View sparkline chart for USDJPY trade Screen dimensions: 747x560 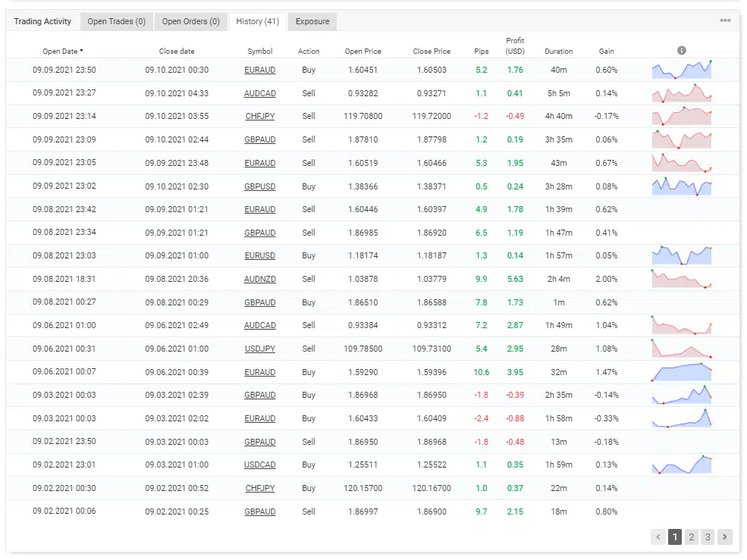pos(682,349)
